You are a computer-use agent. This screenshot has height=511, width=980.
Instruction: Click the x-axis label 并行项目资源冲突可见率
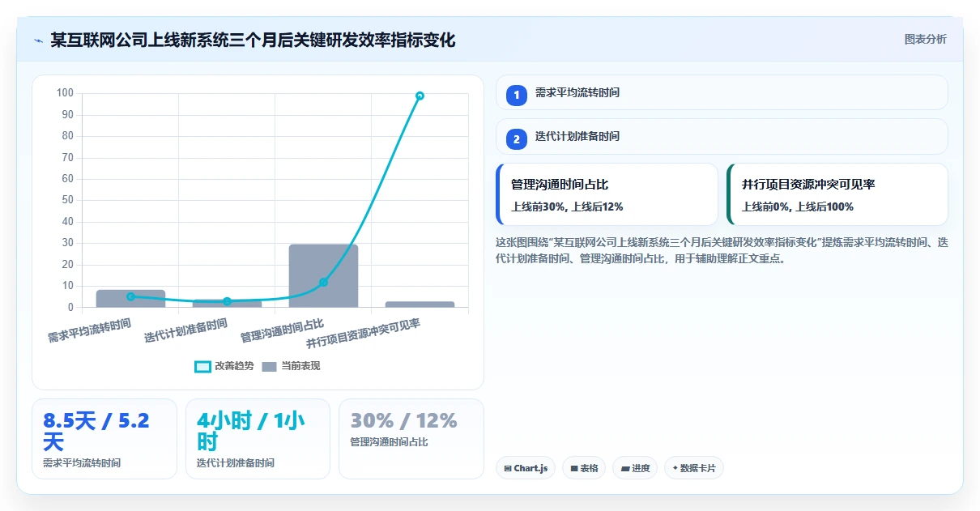[x=363, y=334]
